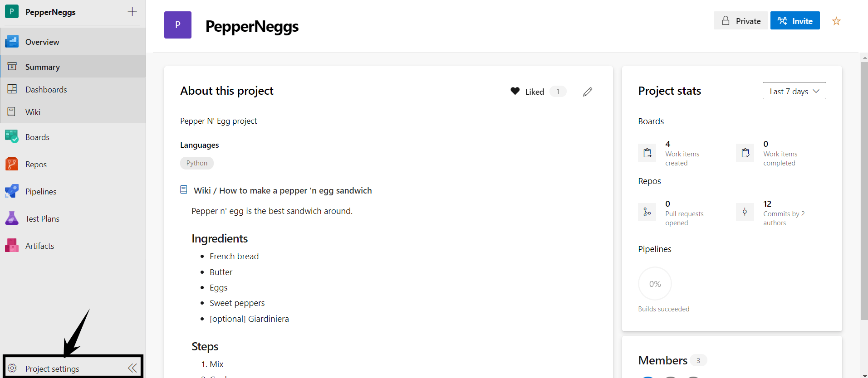Click the "[optional] Giardiniera" list item
This screenshot has width=868, height=378.
coord(249,319)
